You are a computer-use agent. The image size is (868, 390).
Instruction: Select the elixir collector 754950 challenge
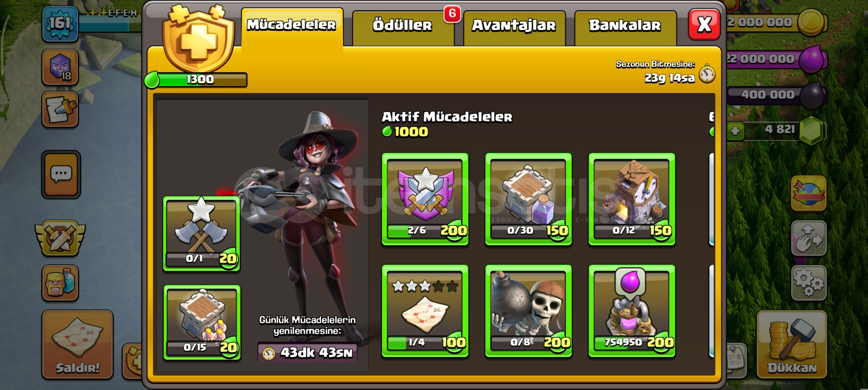click(x=632, y=311)
